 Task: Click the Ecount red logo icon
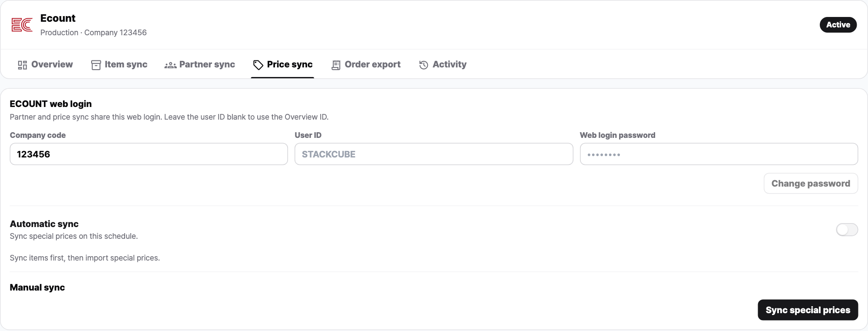(22, 25)
